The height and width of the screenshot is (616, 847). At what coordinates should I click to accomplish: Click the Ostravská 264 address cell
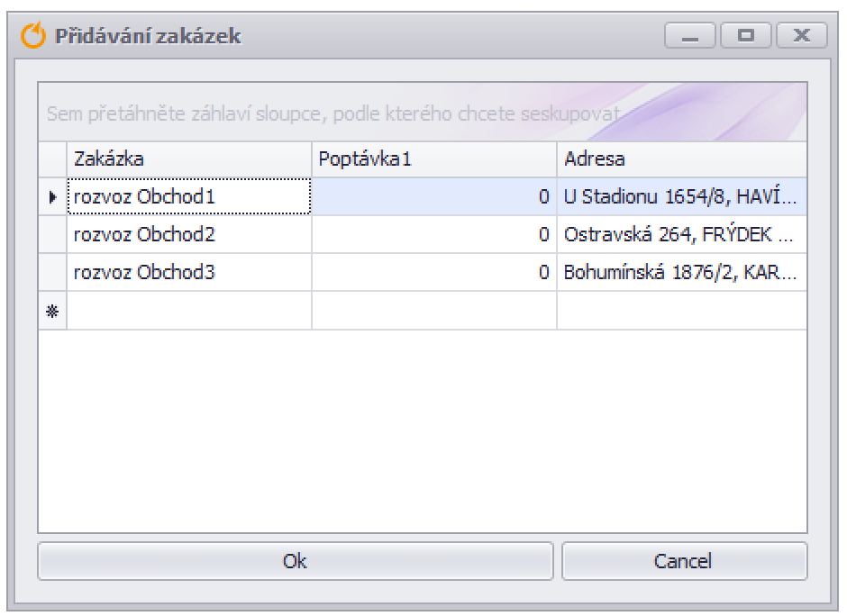tap(682, 234)
